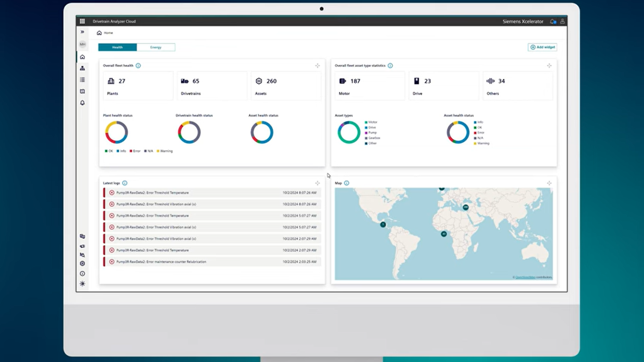Toggle the light theme sun icon

tap(82, 284)
